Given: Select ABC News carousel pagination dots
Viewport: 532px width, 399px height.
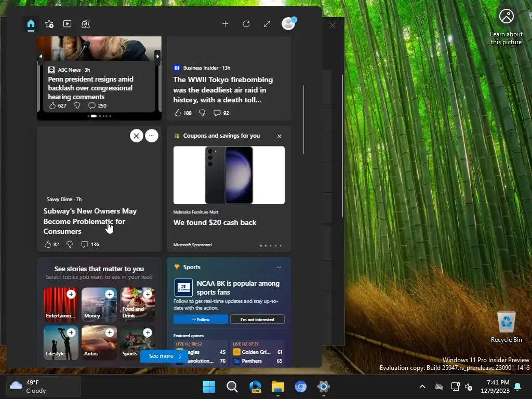Looking at the screenshot, I should coord(99,116).
